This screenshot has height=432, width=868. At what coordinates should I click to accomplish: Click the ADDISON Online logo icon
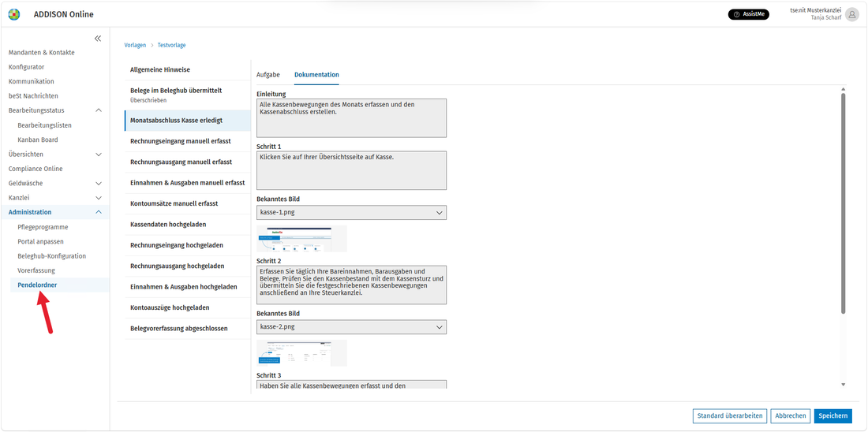pyautogui.click(x=14, y=14)
